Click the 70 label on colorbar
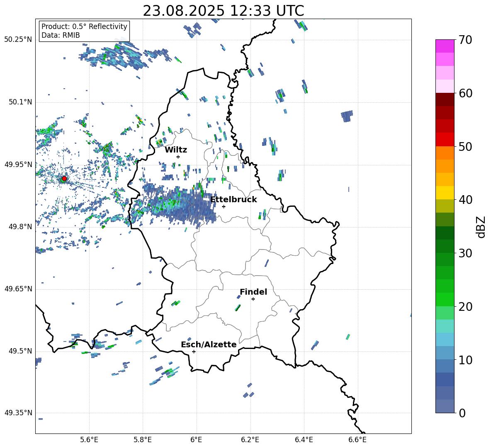491x448 pixels. tap(465, 40)
